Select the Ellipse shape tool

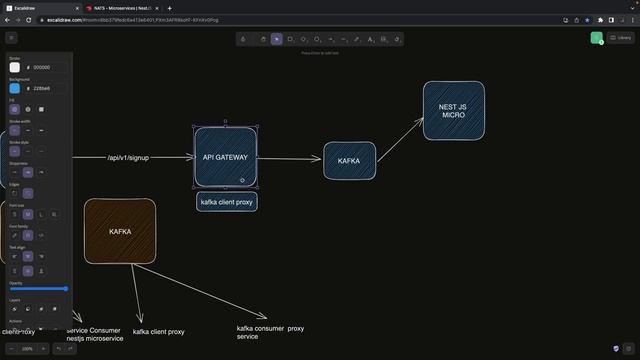[317, 39]
